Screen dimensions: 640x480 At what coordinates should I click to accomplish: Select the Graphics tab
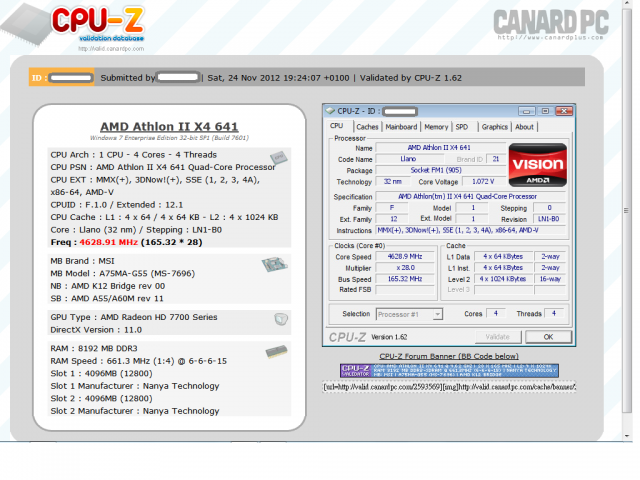495,127
